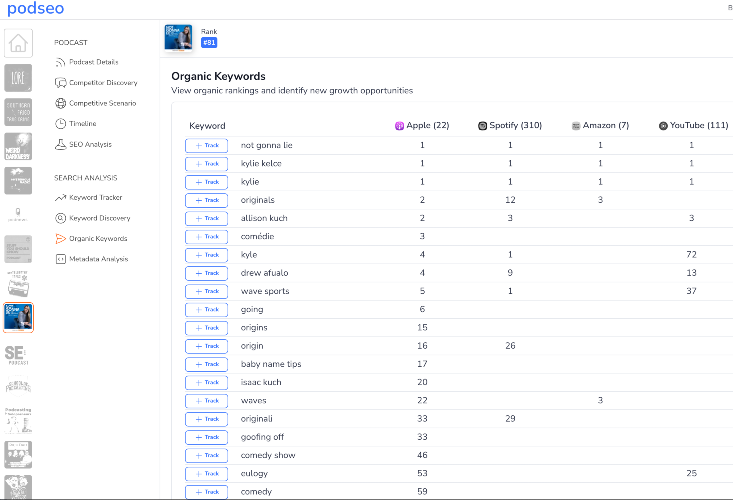This screenshot has height=500, width=733.
Task: Track the keyword "baby name tips"
Action: pos(207,364)
